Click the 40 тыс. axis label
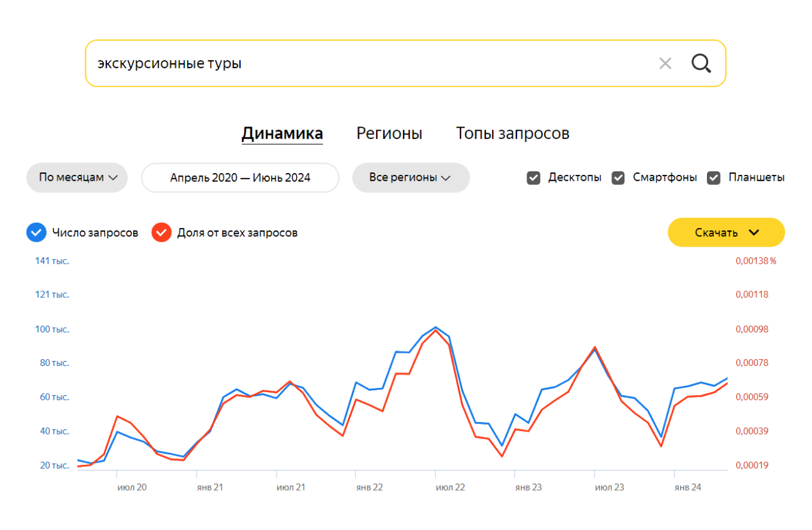This screenshot has height=530, width=812. 55,431
